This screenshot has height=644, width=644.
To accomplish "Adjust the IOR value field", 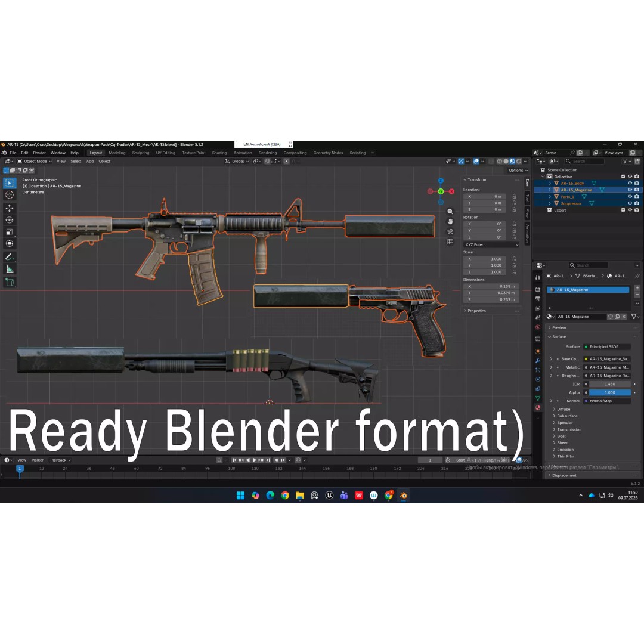I will tap(610, 385).
